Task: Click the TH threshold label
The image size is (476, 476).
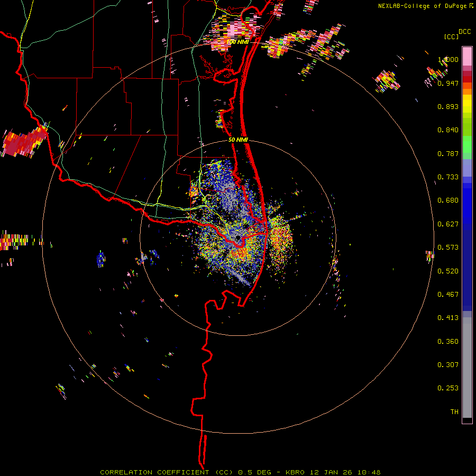Action: [x=454, y=412]
